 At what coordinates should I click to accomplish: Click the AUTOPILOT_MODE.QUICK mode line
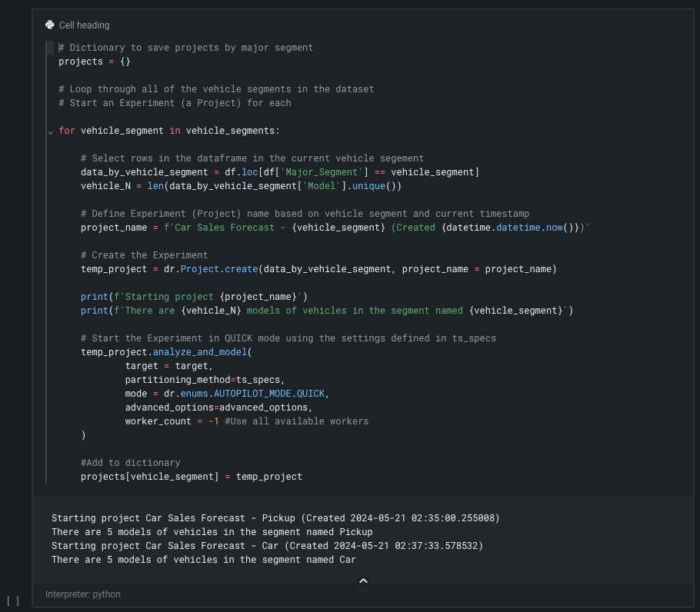point(227,394)
